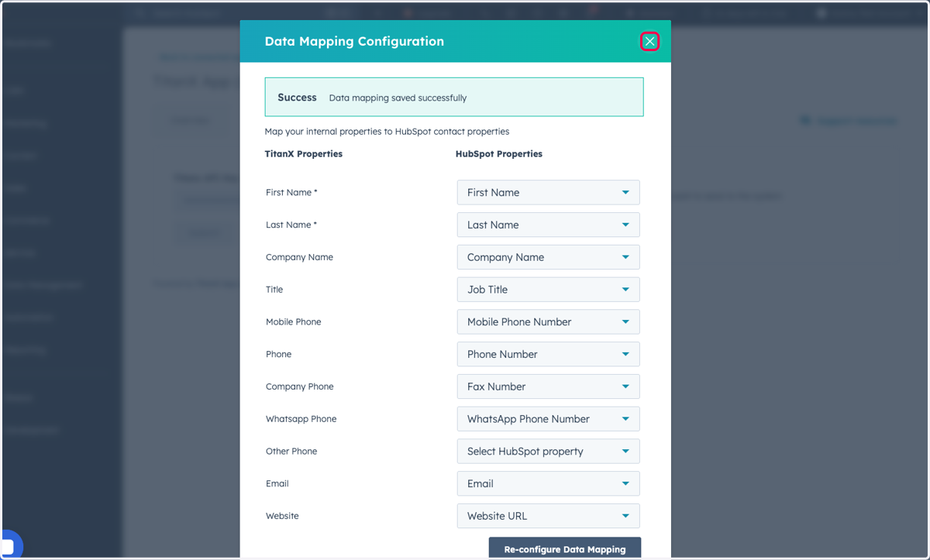Click the 'First Name *' field label
This screenshot has height=560, width=930.
pos(291,192)
